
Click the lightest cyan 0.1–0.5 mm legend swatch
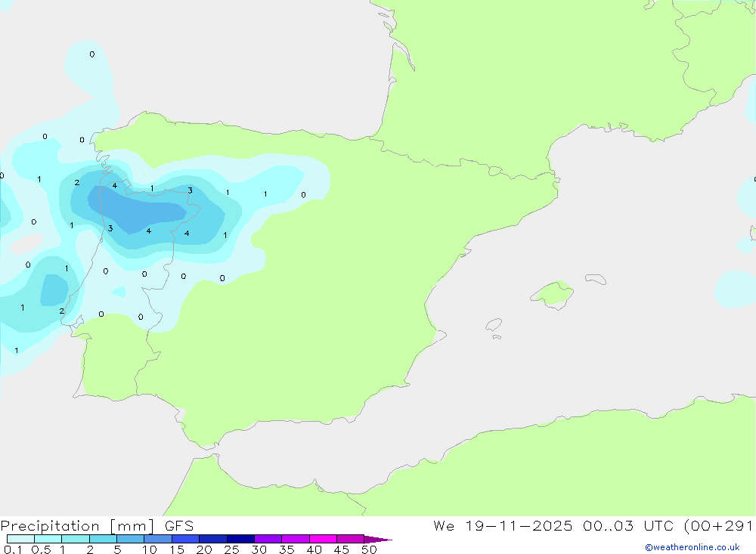(20, 539)
